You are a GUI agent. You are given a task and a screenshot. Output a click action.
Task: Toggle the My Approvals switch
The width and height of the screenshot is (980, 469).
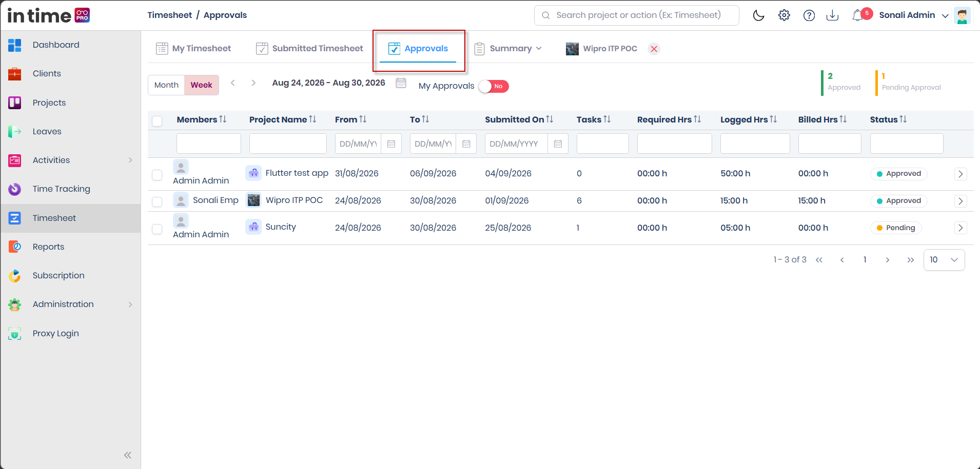coord(494,86)
